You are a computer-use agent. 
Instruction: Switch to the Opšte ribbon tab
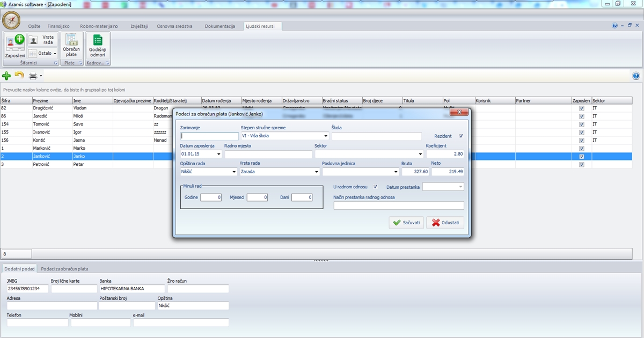coord(34,26)
